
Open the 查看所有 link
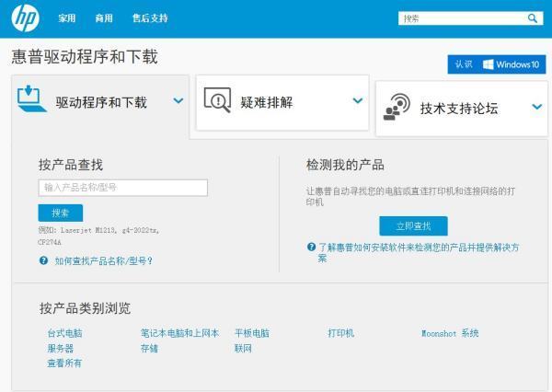[x=64, y=363]
